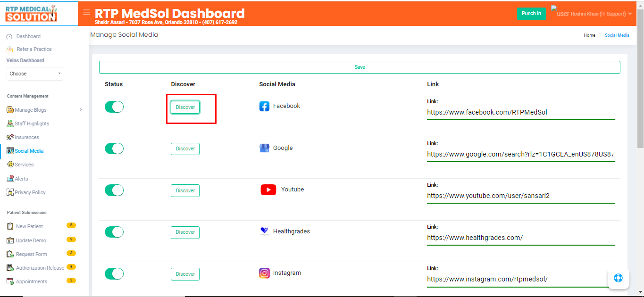Click the Staff Highlights icon
Image resolution: width=644 pixels, height=297 pixels.
tap(10, 124)
